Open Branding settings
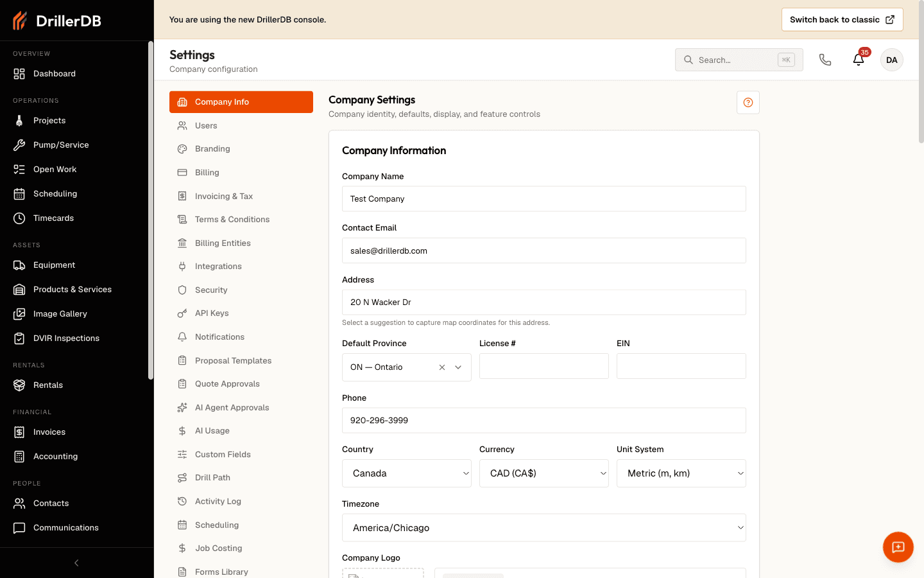 (x=241, y=149)
